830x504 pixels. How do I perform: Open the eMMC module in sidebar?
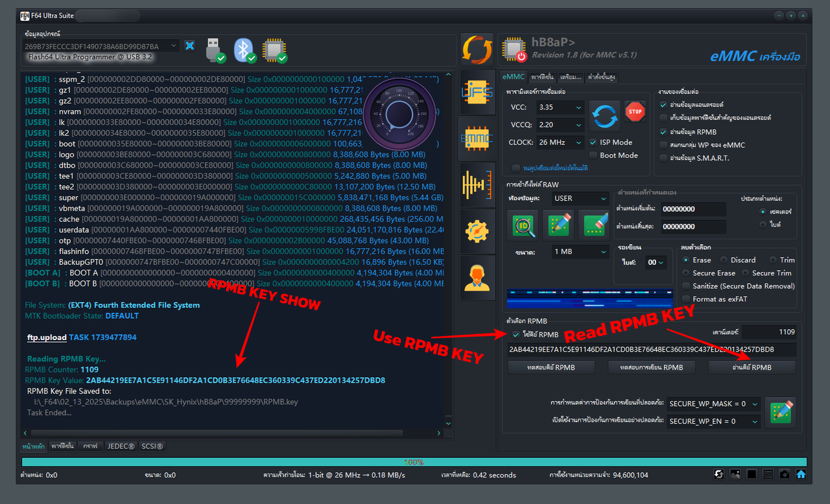click(x=477, y=138)
